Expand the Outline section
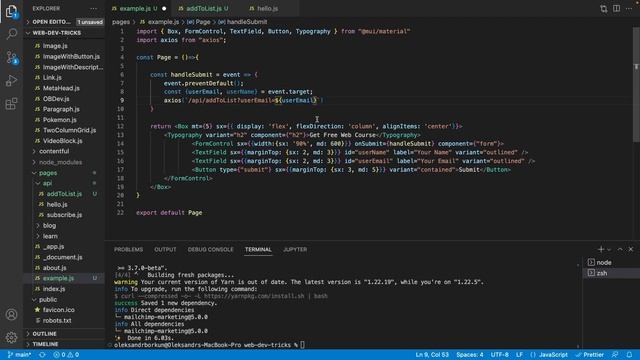This screenshot has height=360, width=640. (x=64, y=333)
